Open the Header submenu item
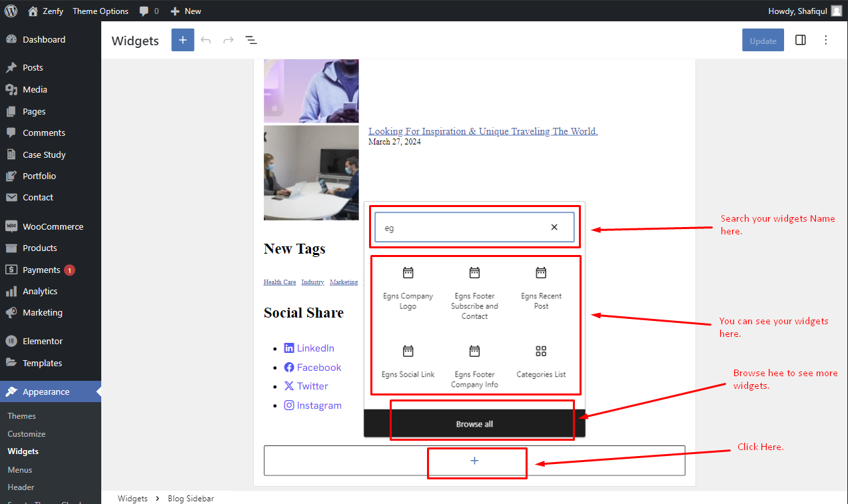Viewport: 848px width, 504px height. (21, 487)
